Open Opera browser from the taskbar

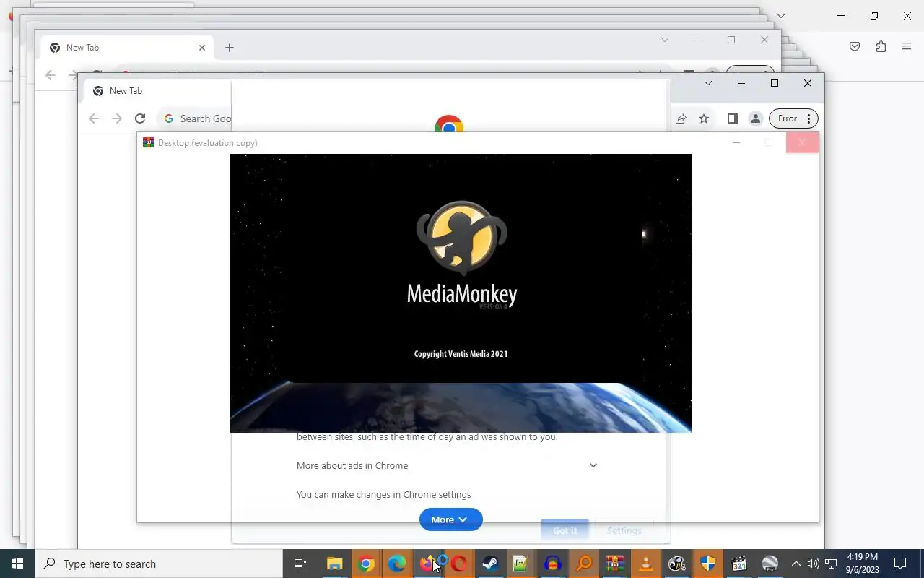point(459,564)
